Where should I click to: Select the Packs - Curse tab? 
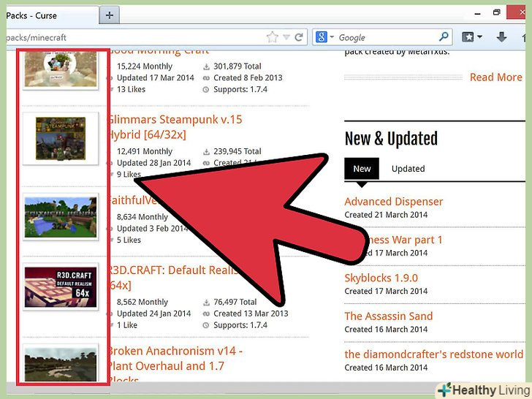(x=51, y=15)
